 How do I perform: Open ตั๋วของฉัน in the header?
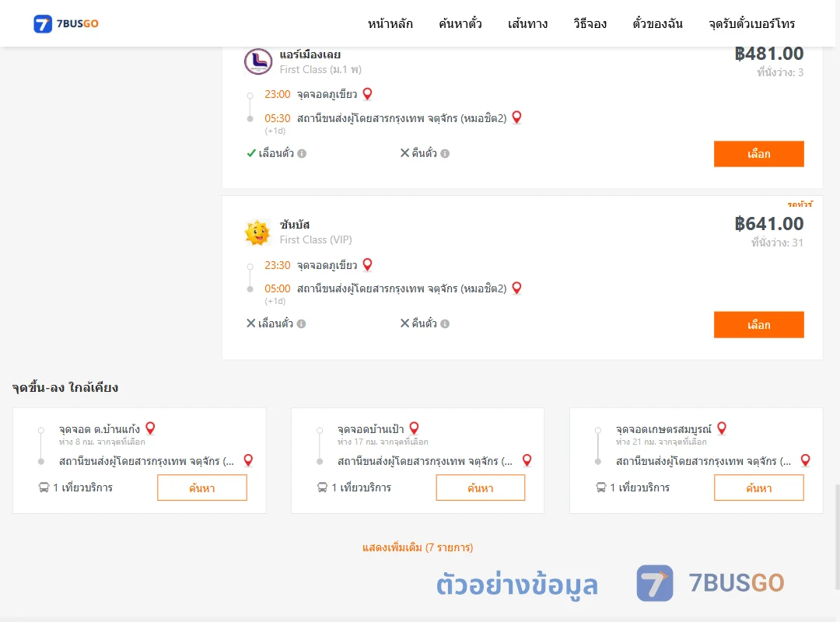pos(657,23)
